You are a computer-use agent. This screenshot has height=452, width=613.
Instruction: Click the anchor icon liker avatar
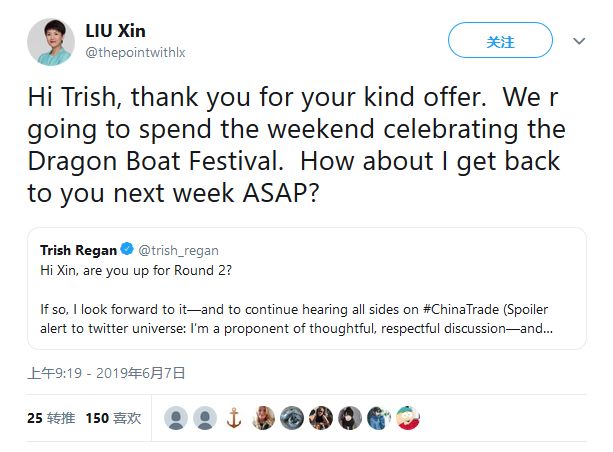234,418
